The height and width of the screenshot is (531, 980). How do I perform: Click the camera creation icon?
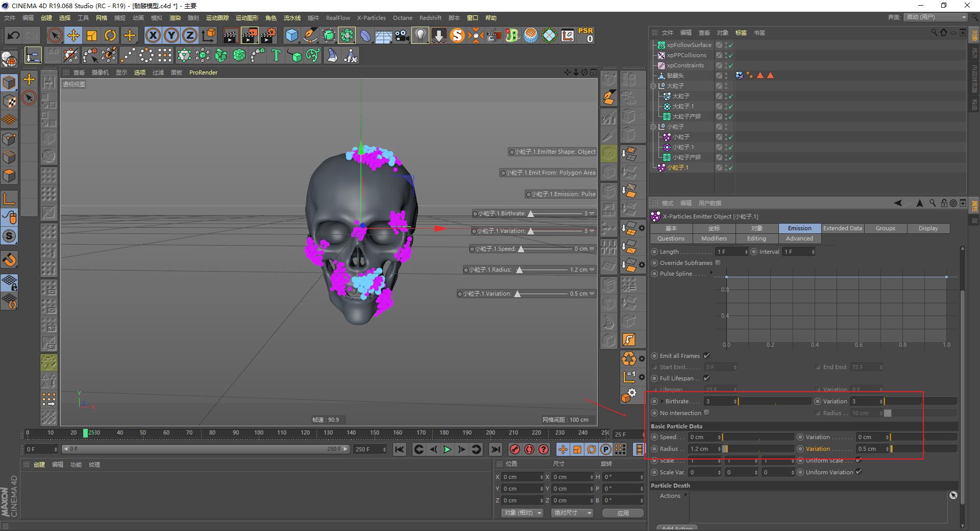pyautogui.click(x=402, y=35)
